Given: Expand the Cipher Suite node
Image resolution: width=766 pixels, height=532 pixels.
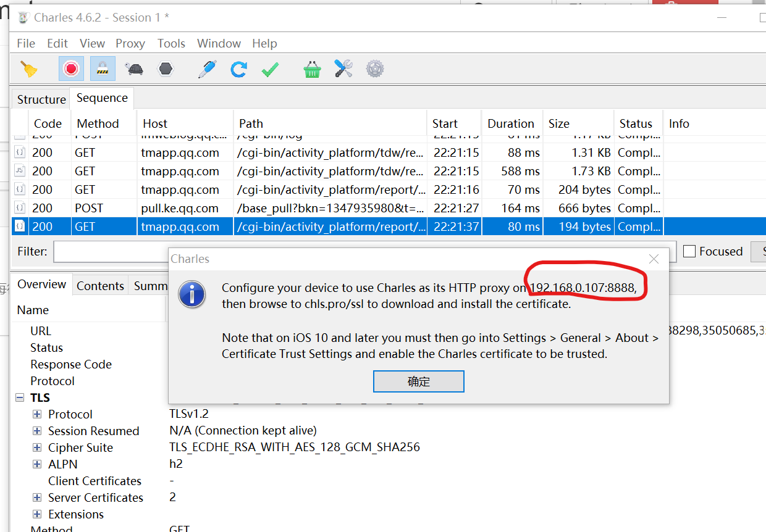Looking at the screenshot, I should tap(37, 447).
